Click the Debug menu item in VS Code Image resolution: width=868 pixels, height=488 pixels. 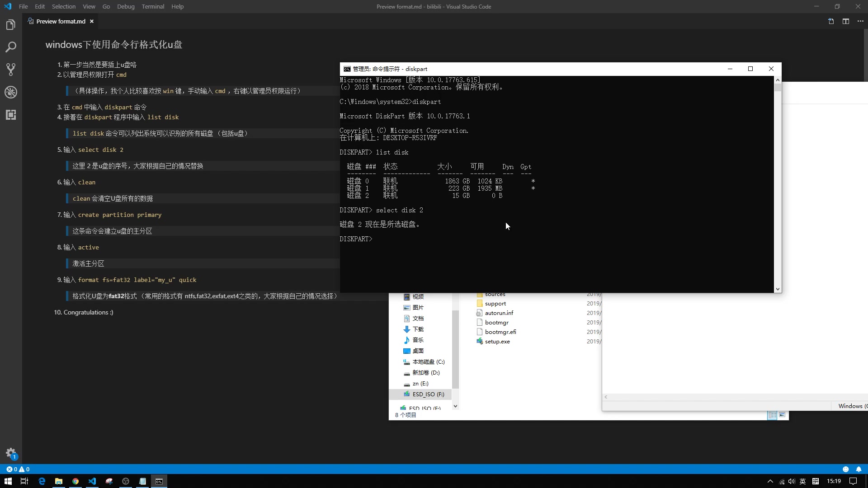click(x=125, y=7)
